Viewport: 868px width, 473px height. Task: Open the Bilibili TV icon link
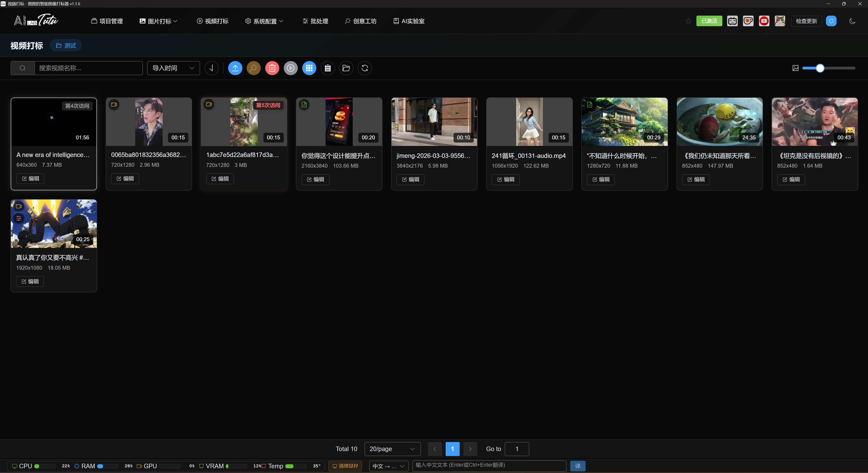coord(732,21)
